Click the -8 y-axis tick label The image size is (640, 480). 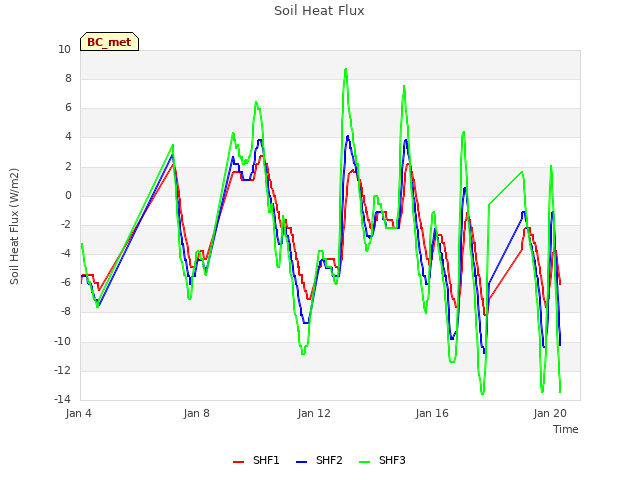tap(66, 311)
